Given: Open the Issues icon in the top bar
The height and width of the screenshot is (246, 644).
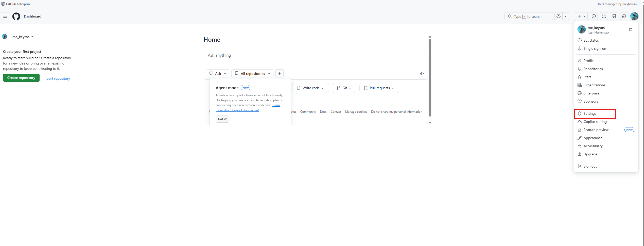Looking at the screenshot, I should pyautogui.click(x=594, y=16).
